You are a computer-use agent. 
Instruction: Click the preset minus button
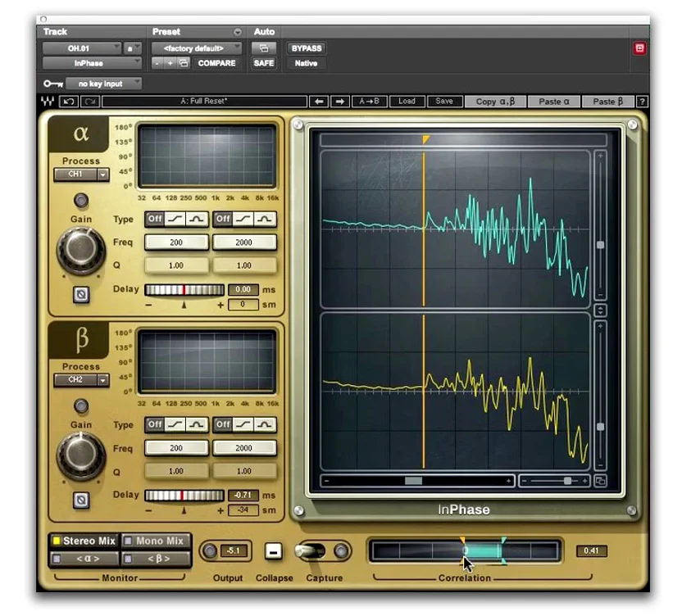[x=157, y=63]
